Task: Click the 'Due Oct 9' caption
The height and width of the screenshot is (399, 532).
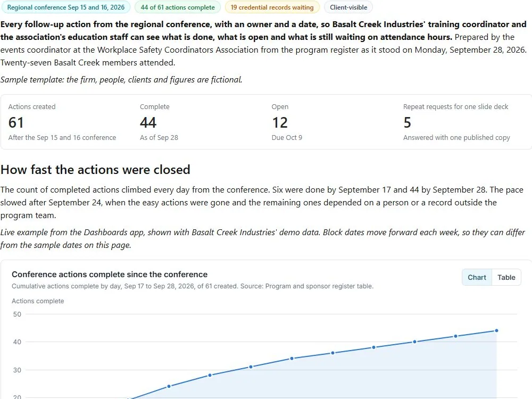Action: coord(287,137)
